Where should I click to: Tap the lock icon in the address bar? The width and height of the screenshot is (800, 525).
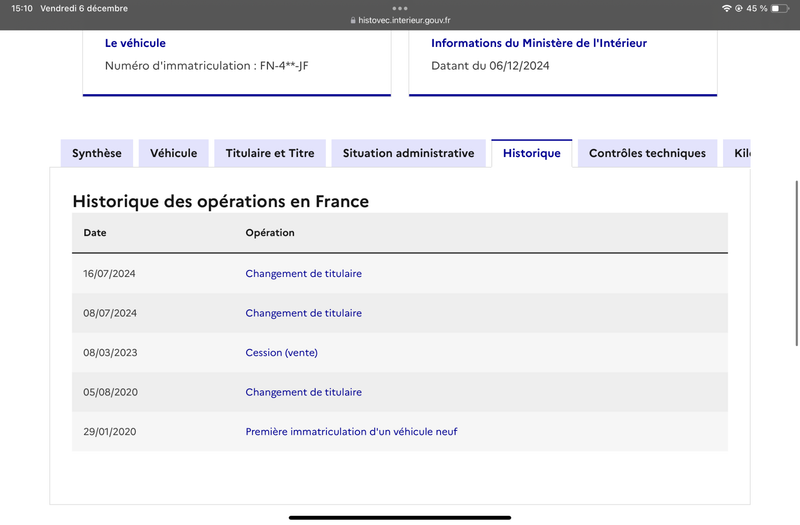[353, 20]
